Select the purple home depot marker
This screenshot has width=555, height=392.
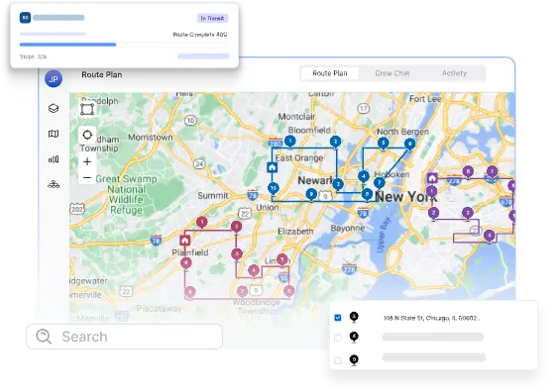pyautogui.click(x=432, y=178)
